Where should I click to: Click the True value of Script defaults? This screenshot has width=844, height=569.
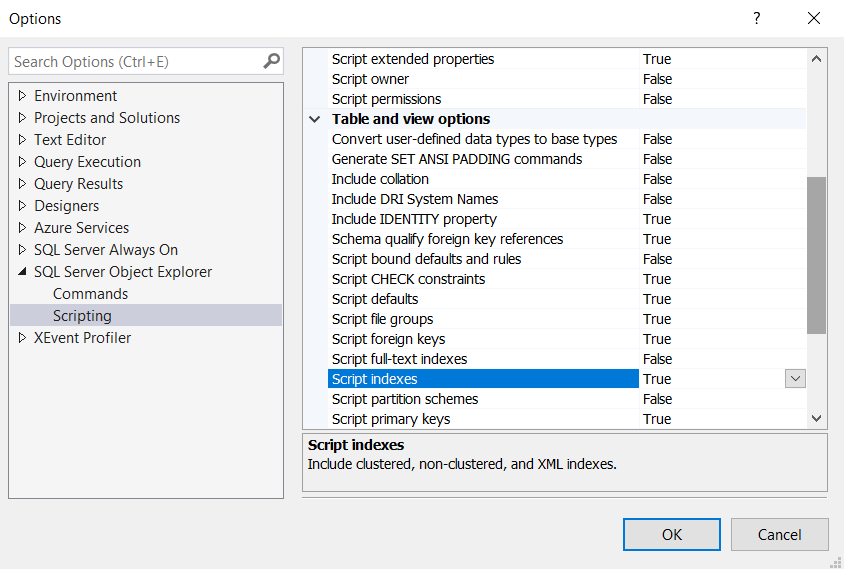[x=657, y=299]
